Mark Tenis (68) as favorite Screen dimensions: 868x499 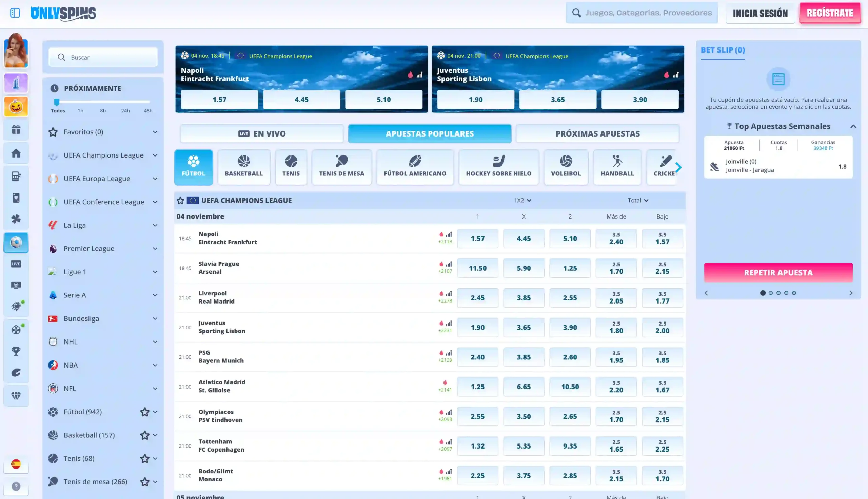(144, 458)
